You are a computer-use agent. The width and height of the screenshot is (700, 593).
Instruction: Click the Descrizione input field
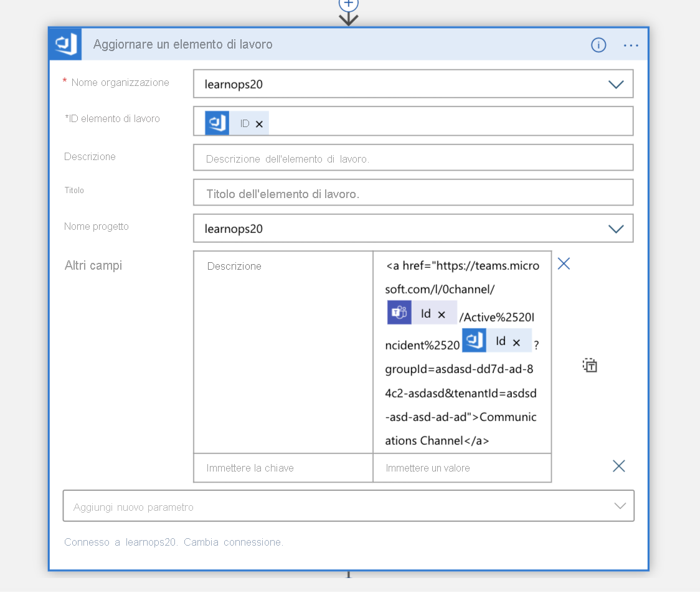pyautogui.click(x=413, y=158)
